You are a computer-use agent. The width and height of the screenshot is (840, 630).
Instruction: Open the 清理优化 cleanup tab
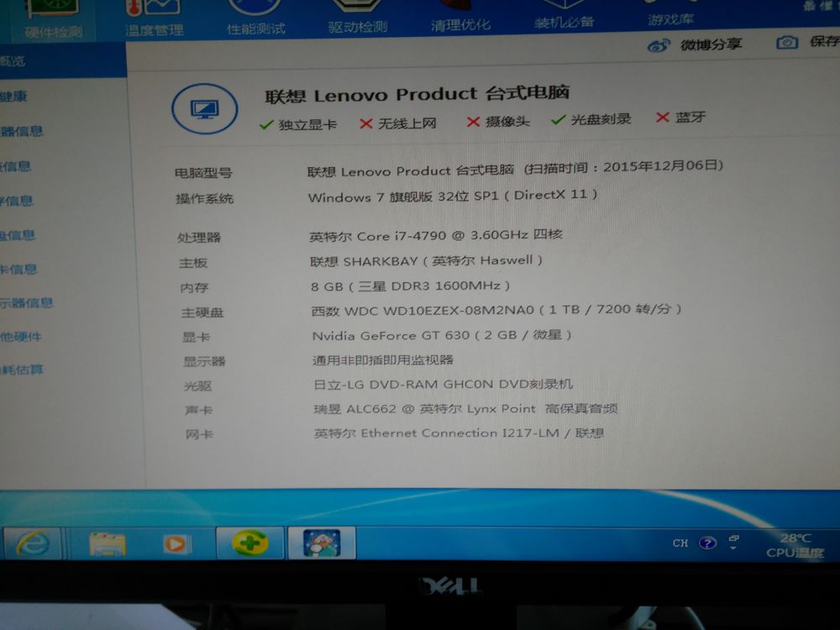click(x=460, y=15)
